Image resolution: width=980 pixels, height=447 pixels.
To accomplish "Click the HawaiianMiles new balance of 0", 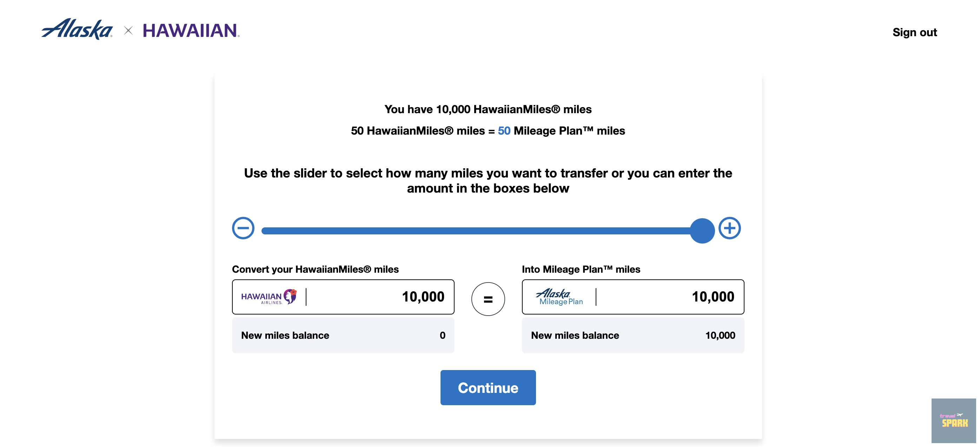I will 442,336.
